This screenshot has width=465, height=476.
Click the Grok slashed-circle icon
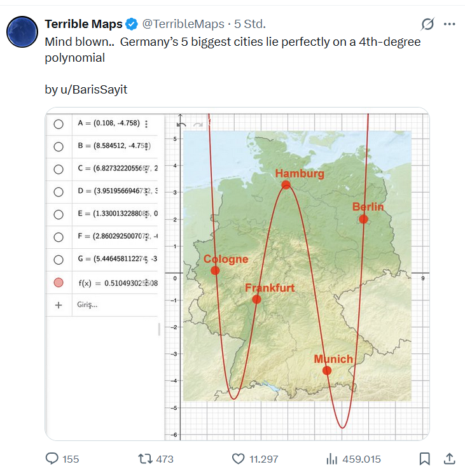[428, 25]
